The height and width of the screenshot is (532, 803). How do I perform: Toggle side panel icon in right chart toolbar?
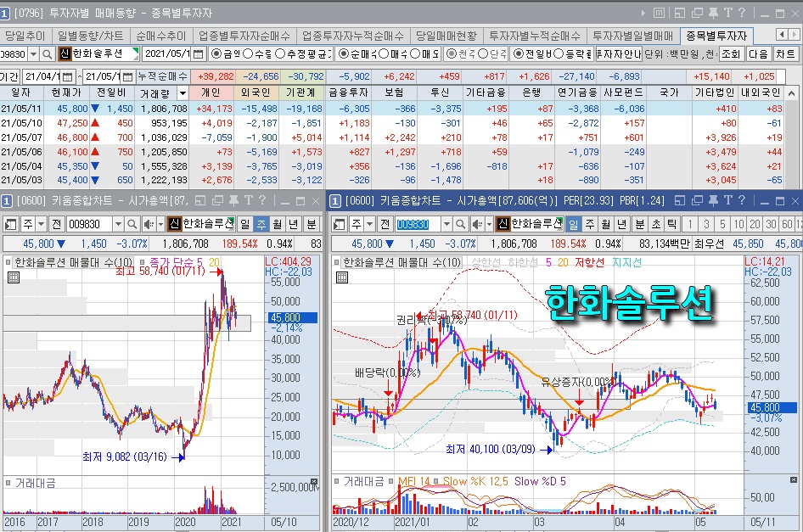click(339, 224)
